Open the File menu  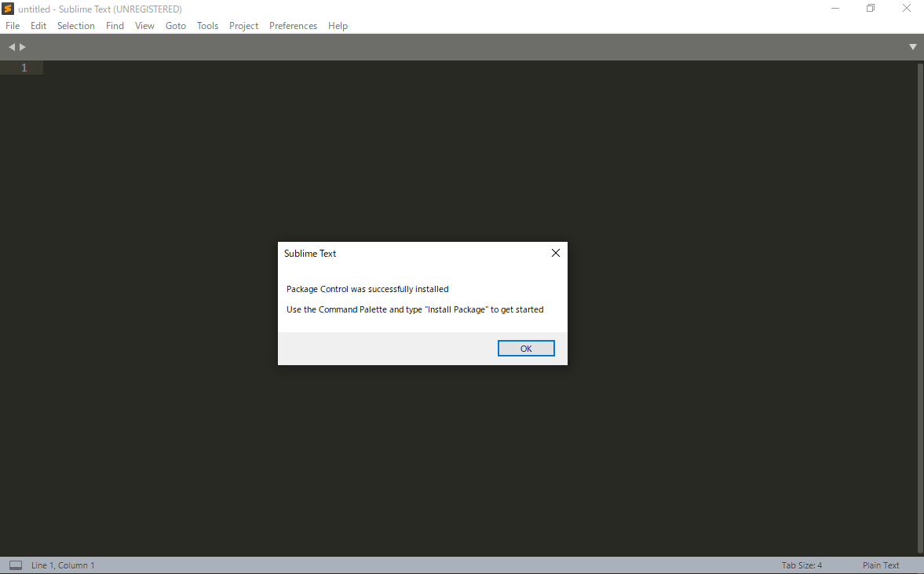[x=13, y=26]
